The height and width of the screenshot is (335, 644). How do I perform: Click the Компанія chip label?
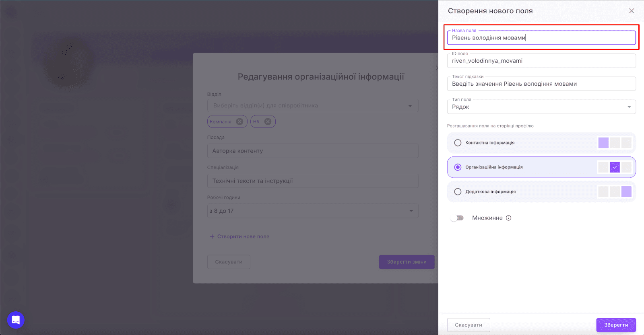pos(221,121)
